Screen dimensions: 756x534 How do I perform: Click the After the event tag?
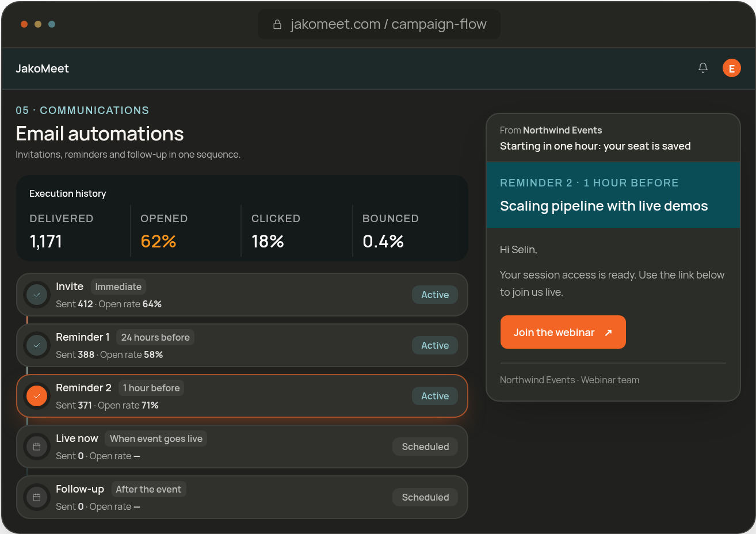click(x=148, y=489)
